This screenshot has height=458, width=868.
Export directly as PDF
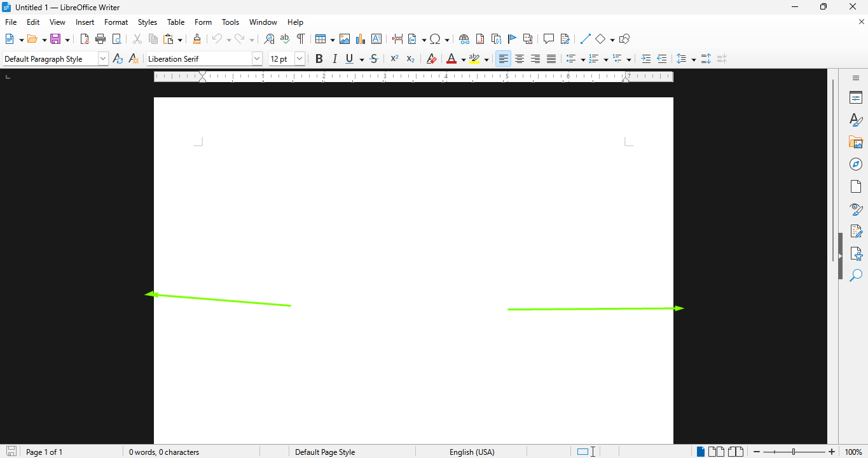point(85,39)
